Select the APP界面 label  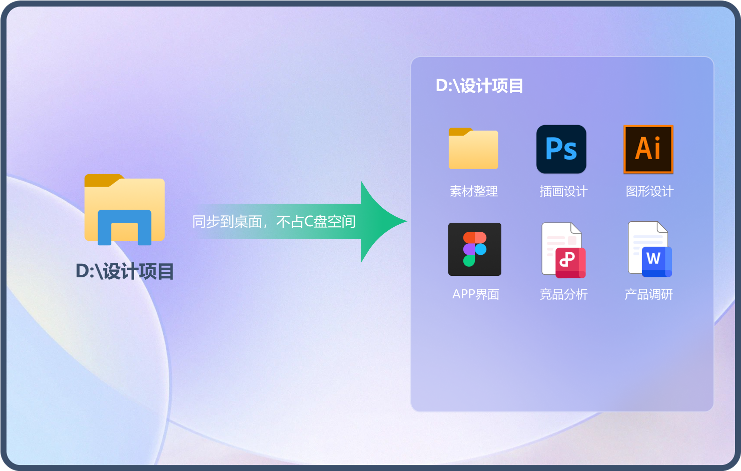[475, 294]
